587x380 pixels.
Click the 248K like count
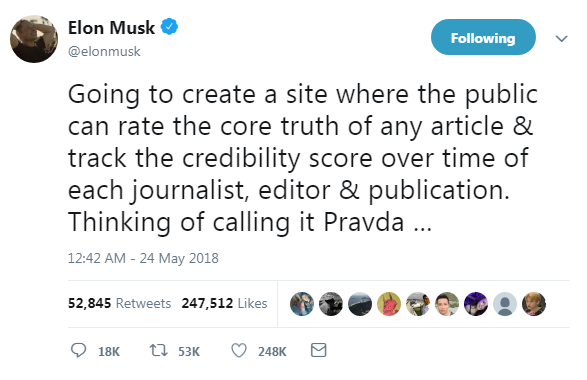tap(272, 352)
